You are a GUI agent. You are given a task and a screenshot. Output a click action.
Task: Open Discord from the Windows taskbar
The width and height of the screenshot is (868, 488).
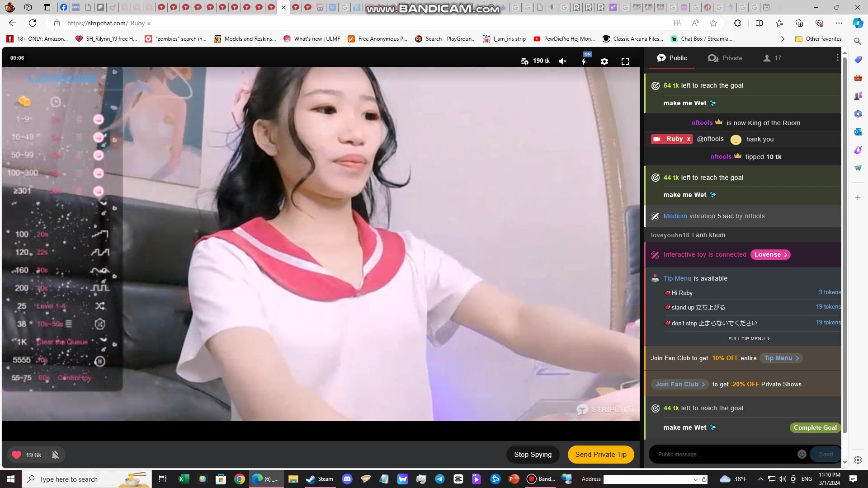coord(347,479)
